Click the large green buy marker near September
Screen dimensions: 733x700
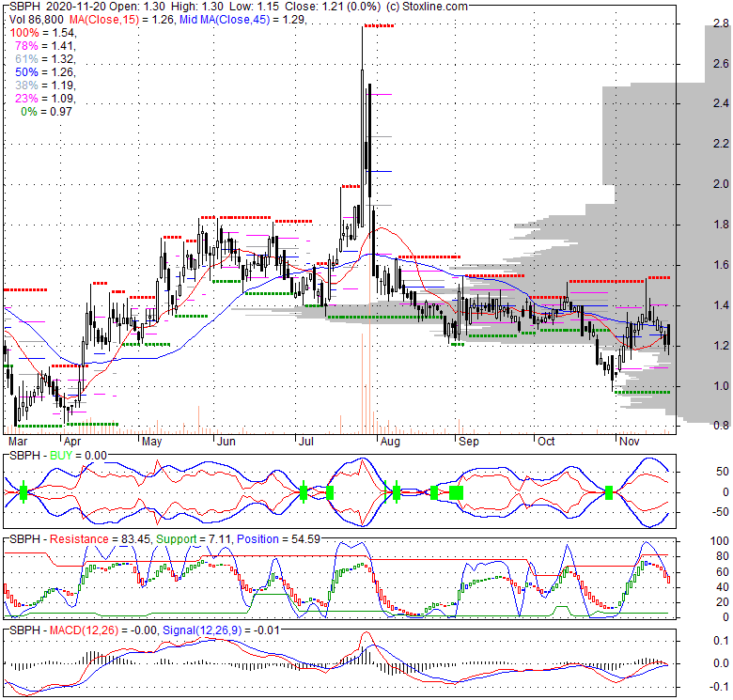click(456, 492)
